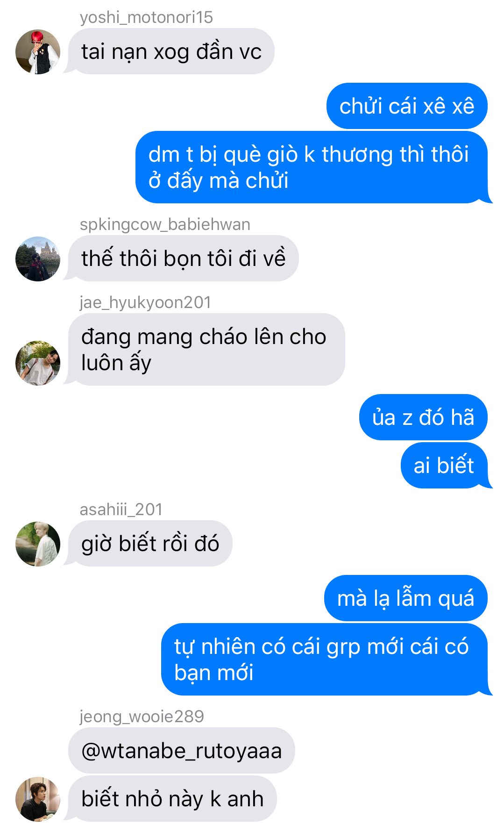This screenshot has height=825, width=504.
Task: Tap the 'mà lạ lẫm quá' bubble
Action: [405, 598]
